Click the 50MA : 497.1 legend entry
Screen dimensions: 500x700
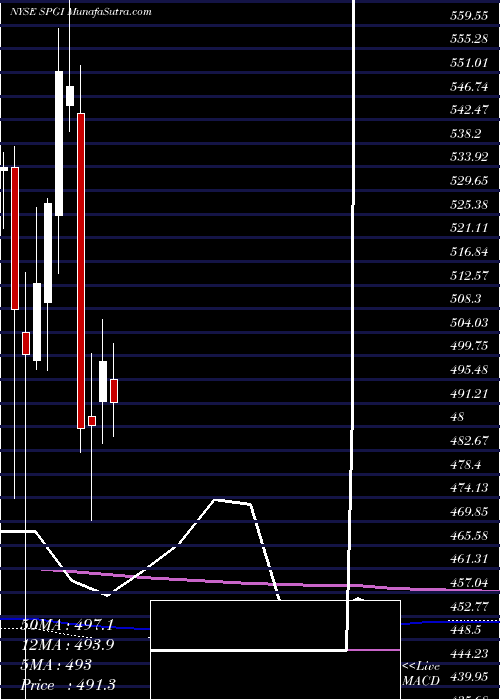click(66, 625)
